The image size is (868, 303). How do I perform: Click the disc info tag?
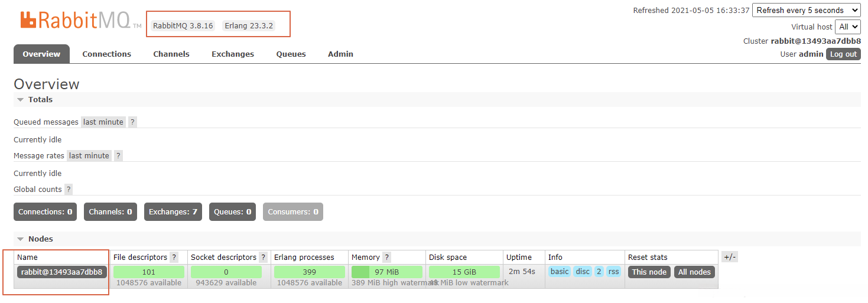click(583, 272)
